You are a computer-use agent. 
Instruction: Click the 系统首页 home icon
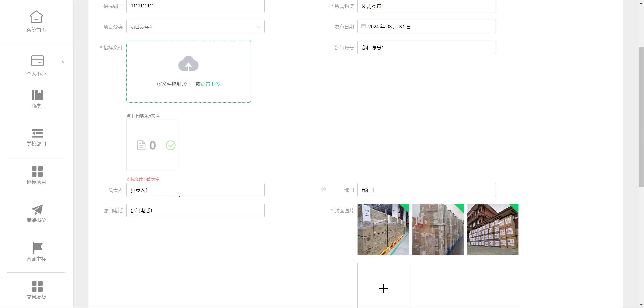(x=36, y=17)
